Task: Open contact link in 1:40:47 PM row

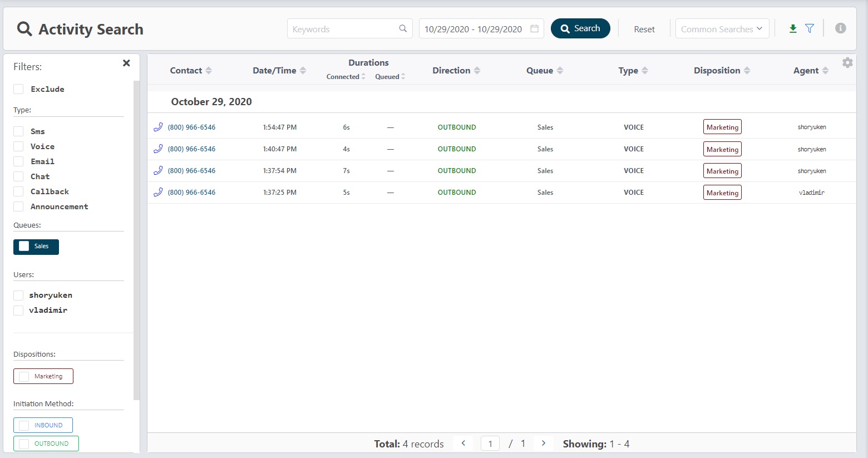Action: pyautogui.click(x=191, y=149)
